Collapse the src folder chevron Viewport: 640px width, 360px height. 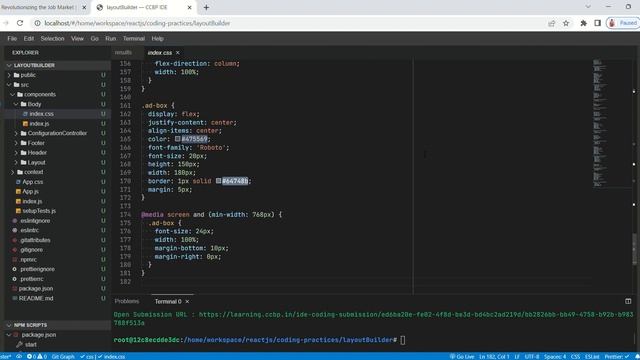tap(9, 85)
